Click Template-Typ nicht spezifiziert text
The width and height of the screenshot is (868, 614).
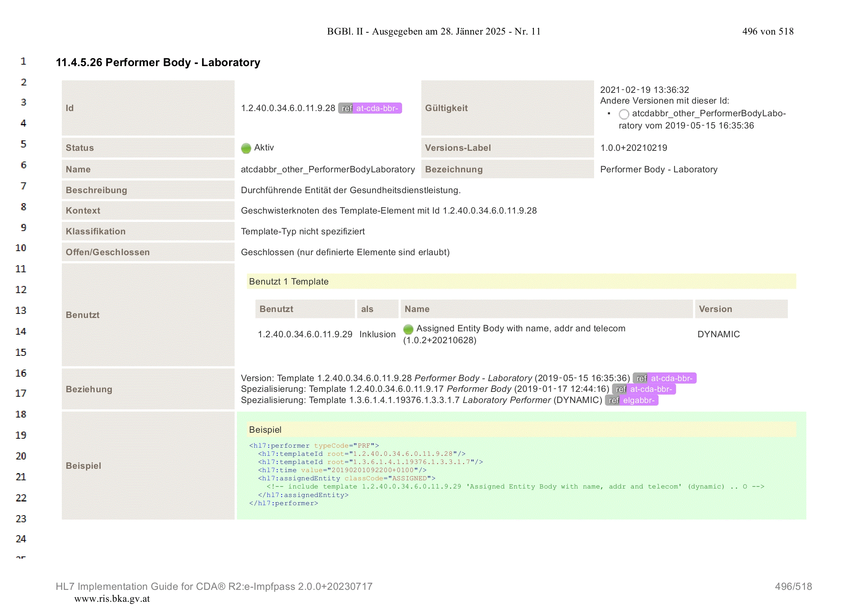[303, 231]
